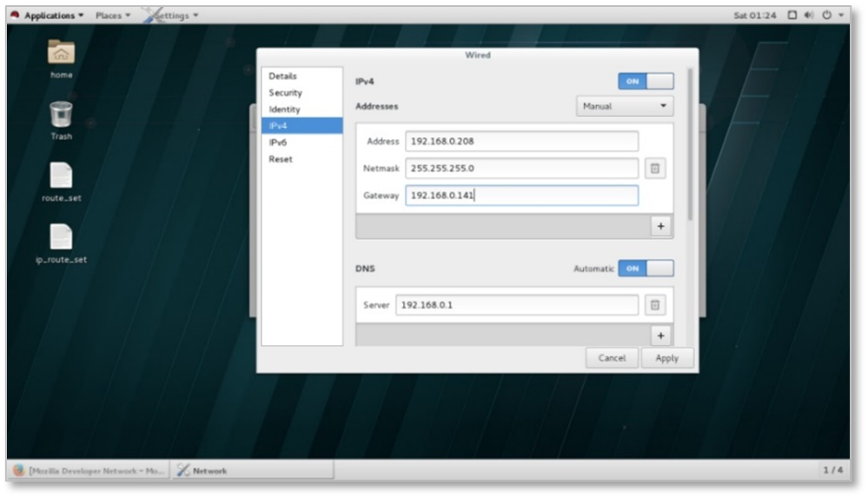
Task: Open the Places menu
Action: coord(112,16)
